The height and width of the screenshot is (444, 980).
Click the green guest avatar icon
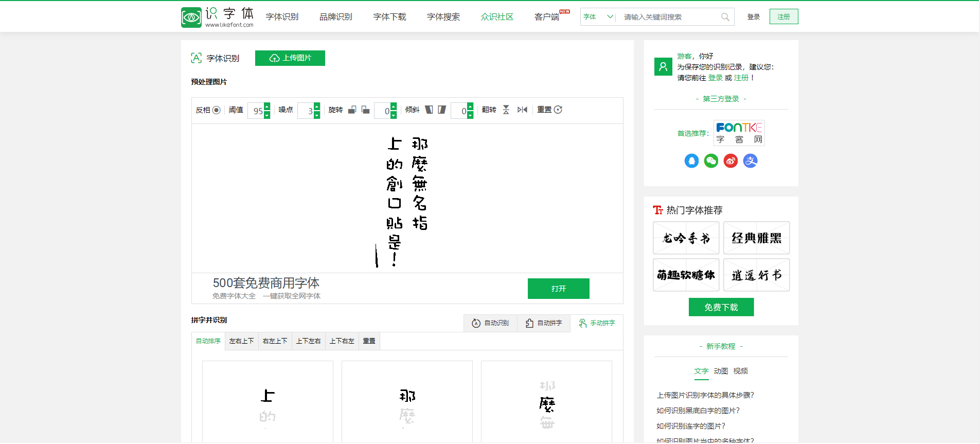click(663, 67)
